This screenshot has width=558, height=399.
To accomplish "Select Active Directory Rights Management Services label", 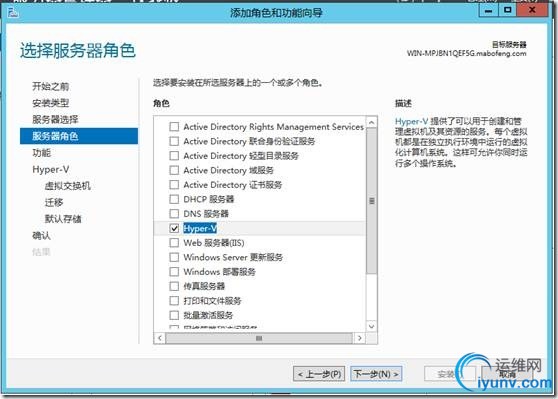I will click(273, 127).
